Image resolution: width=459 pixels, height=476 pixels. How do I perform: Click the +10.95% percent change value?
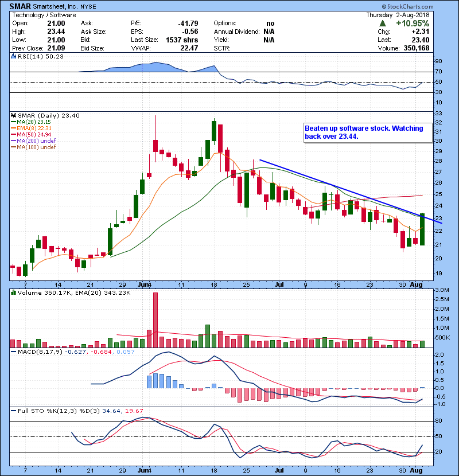pyautogui.click(x=413, y=24)
